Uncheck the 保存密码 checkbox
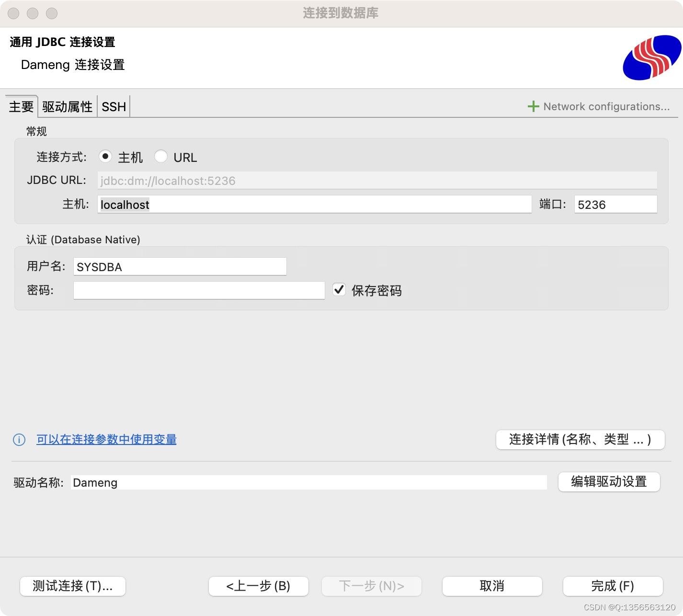This screenshot has height=616, width=683. 339,289
